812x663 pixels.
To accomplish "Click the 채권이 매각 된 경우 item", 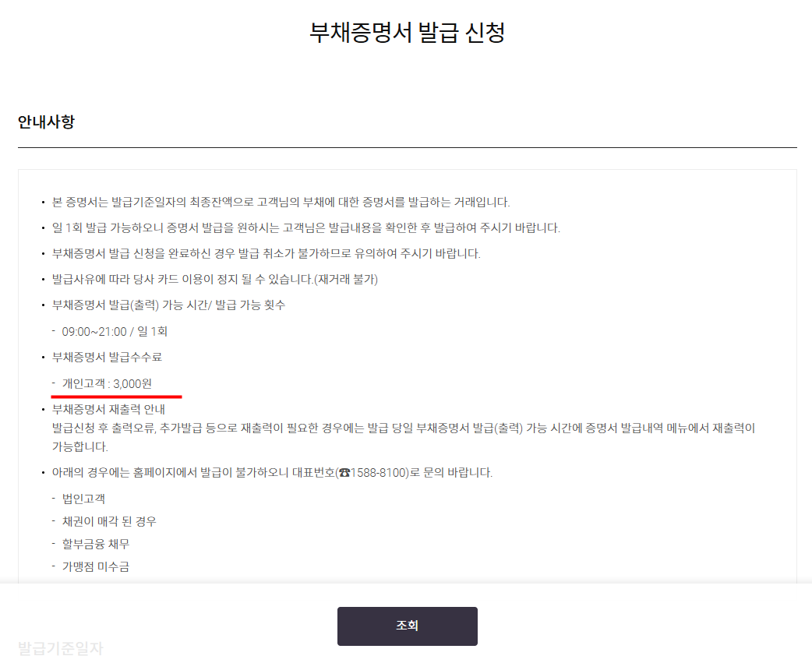I will tap(109, 521).
